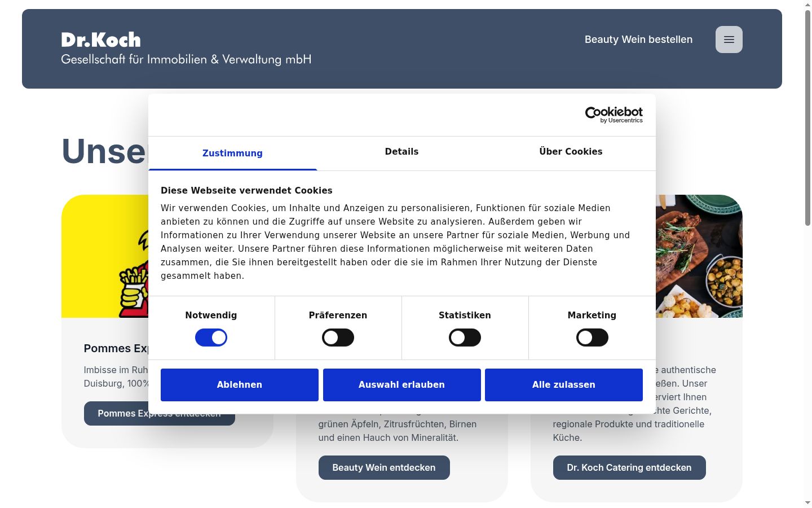
Task: Turn on the Marketing cookies switch
Action: coord(592,338)
